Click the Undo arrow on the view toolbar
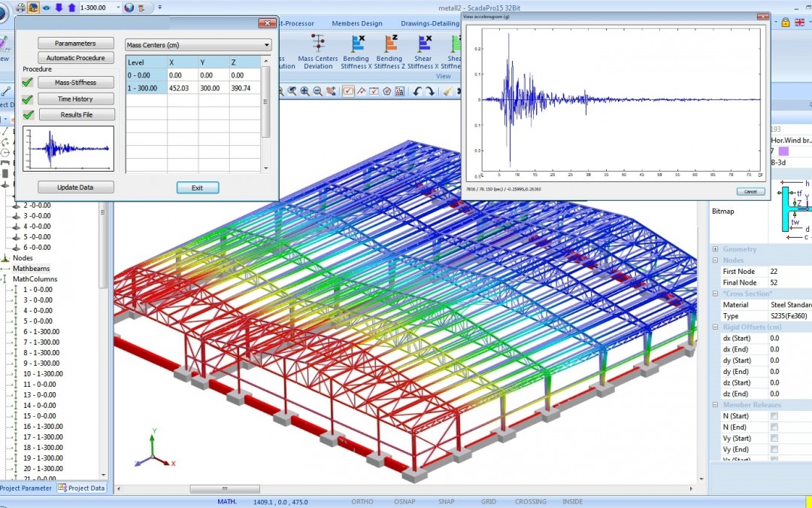 [418, 90]
